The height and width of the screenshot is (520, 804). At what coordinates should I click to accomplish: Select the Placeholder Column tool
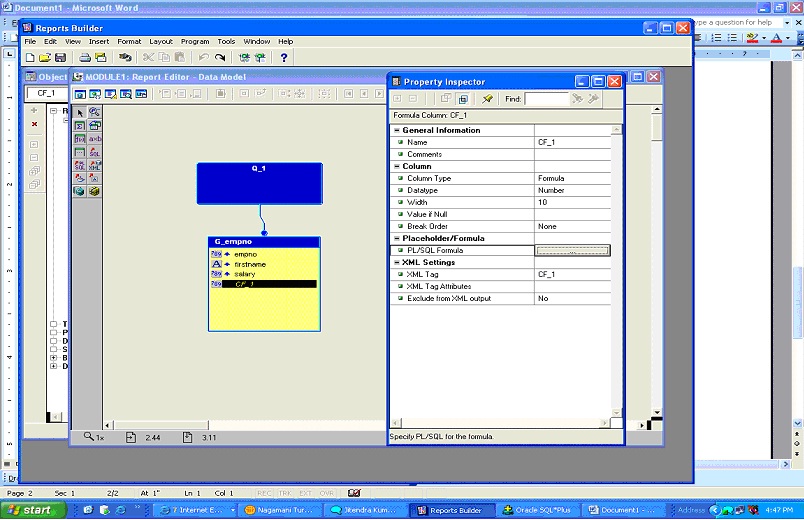click(80, 152)
